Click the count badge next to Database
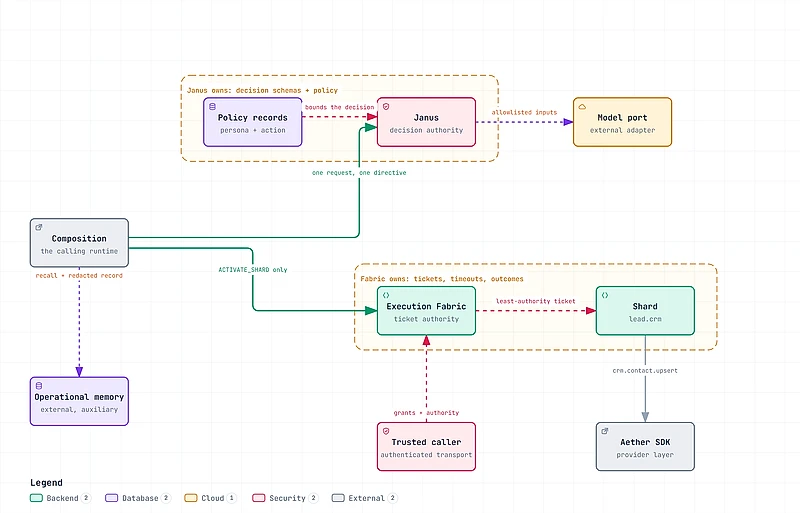This screenshot has width=800, height=513. (x=166, y=498)
